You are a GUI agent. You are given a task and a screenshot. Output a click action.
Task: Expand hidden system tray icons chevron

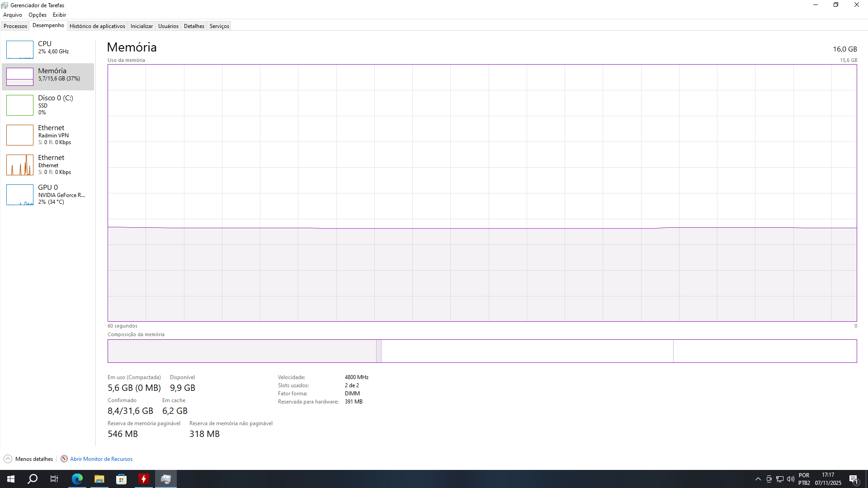point(758,479)
